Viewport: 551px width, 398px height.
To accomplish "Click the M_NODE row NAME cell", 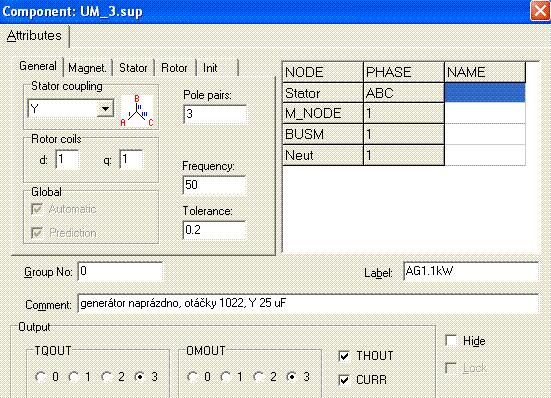I will pyautogui.click(x=485, y=113).
